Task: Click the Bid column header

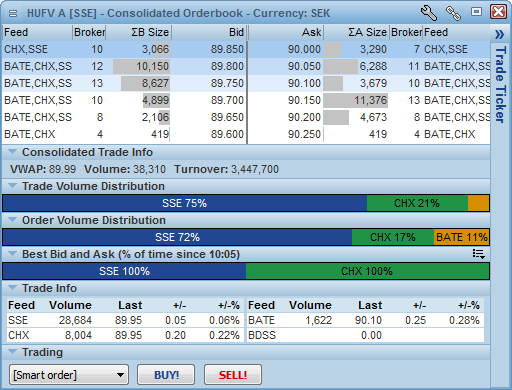Action: click(x=209, y=32)
